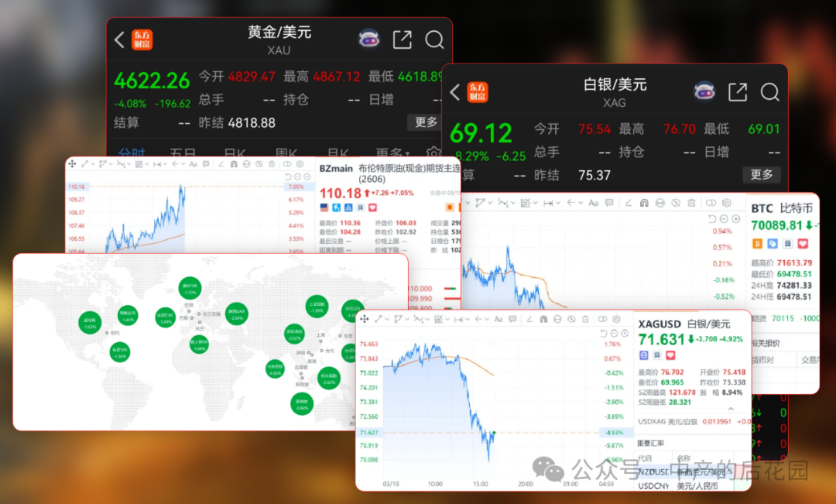
Task: Click the 相关报价 heading in BTC panel
Action: (766, 342)
